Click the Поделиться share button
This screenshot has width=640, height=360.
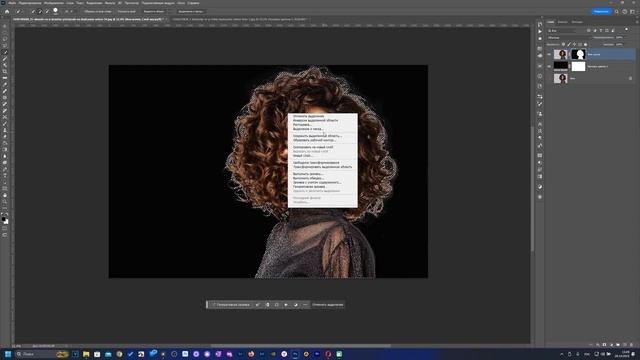click(x=601, y=11)
